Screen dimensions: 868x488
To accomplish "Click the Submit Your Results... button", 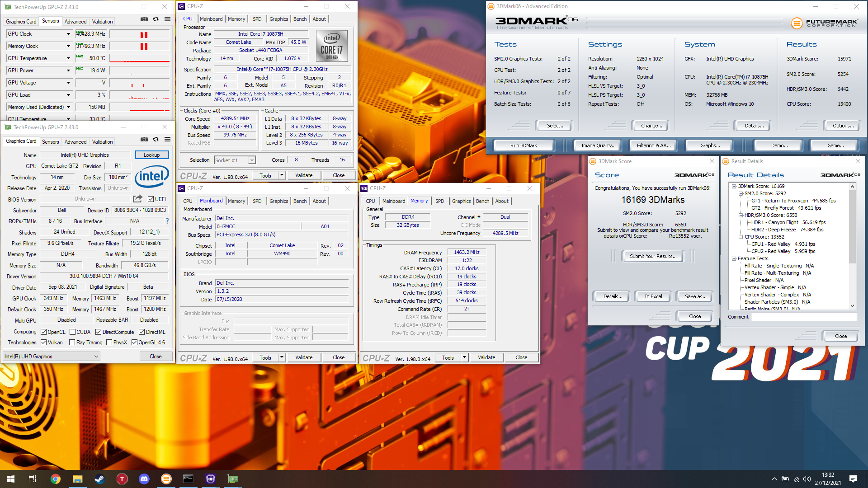I will pyautogui.click(x=653, y=256).
